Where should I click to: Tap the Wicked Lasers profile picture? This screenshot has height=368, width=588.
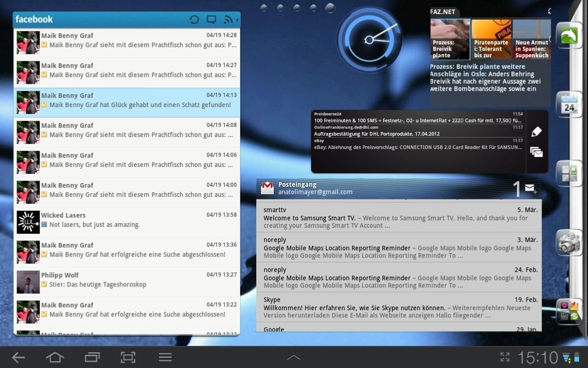pyautogui.click(x=28, y=222)
